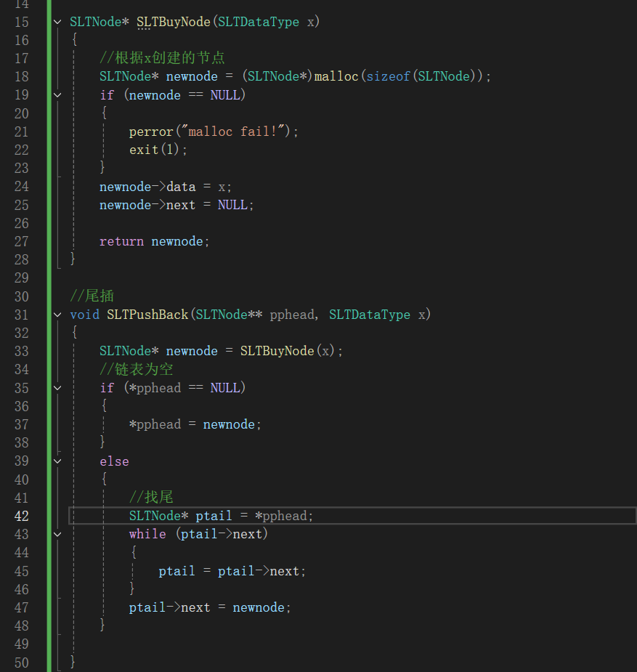Click the //链表为空 comment on line 34
Image resolution: width=637 pixels, height=672 pixels.
point(137,369)
